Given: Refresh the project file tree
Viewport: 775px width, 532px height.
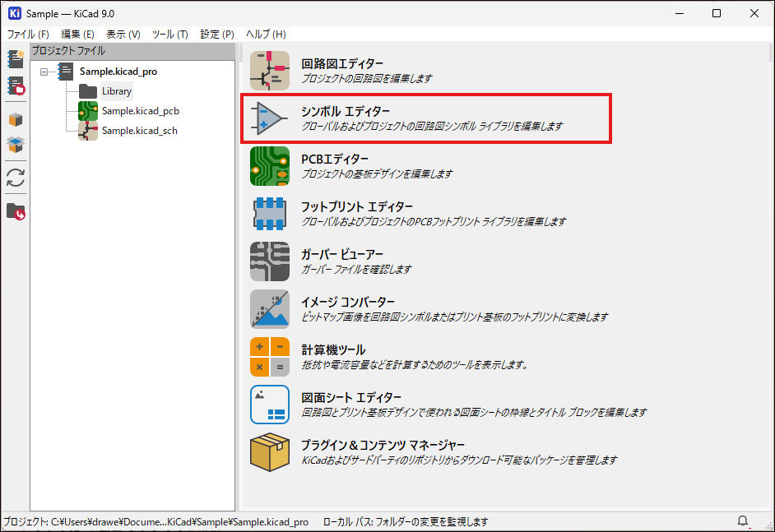Looking at the screenshot, I should (x=15, y=178).
